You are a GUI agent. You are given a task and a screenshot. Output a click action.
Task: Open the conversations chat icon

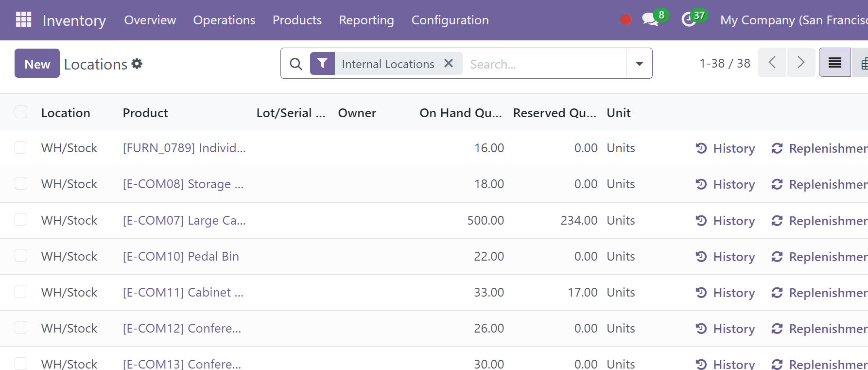click(650, 19)
